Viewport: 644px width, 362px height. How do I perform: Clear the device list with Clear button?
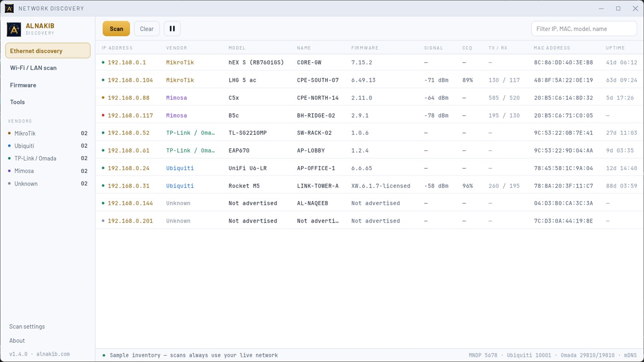point(147,29)
